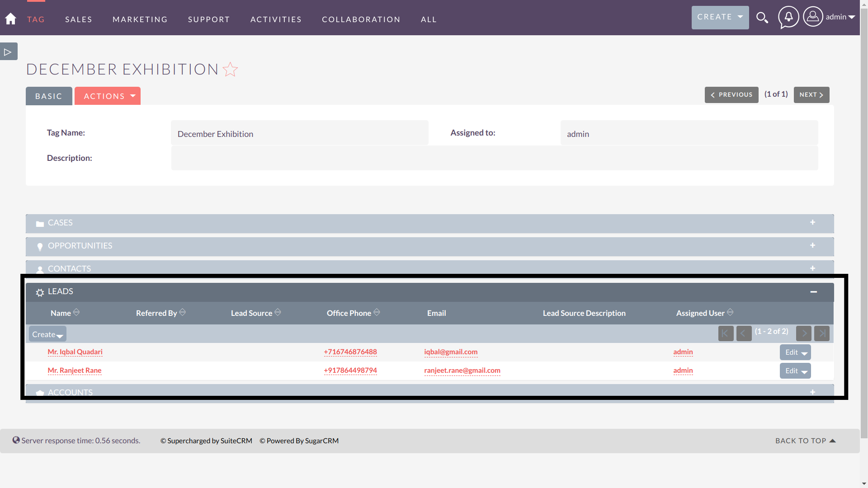
Task: Jump to last page of leads
Action: click(822, 333)
